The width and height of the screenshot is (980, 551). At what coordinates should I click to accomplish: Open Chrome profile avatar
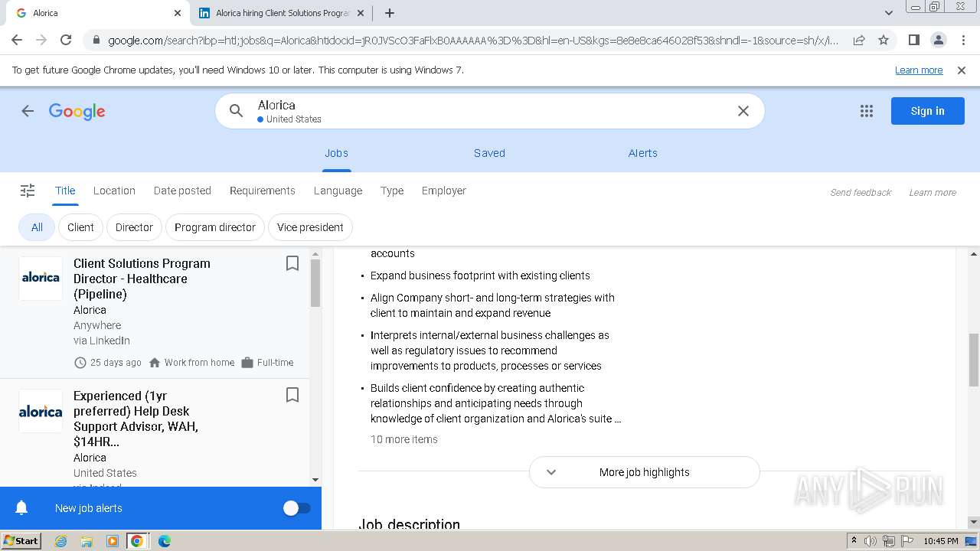coord(938,40)
